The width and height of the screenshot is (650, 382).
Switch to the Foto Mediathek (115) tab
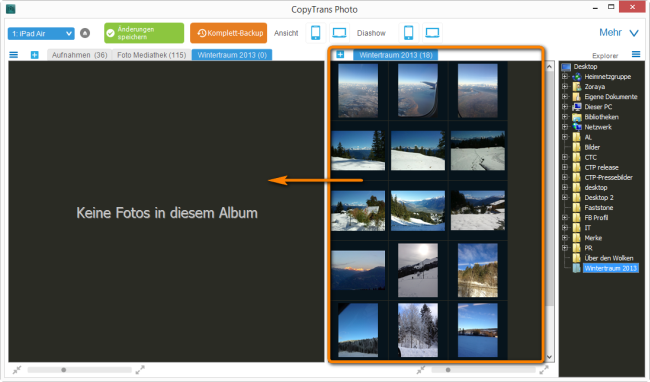pos(151,55)
